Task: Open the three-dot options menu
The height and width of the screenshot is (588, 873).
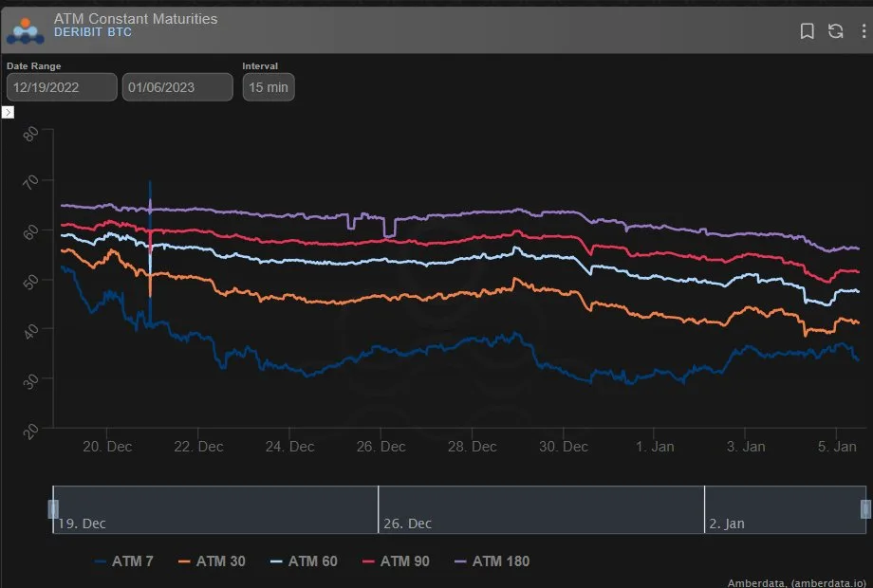Action: pos(864,31)
